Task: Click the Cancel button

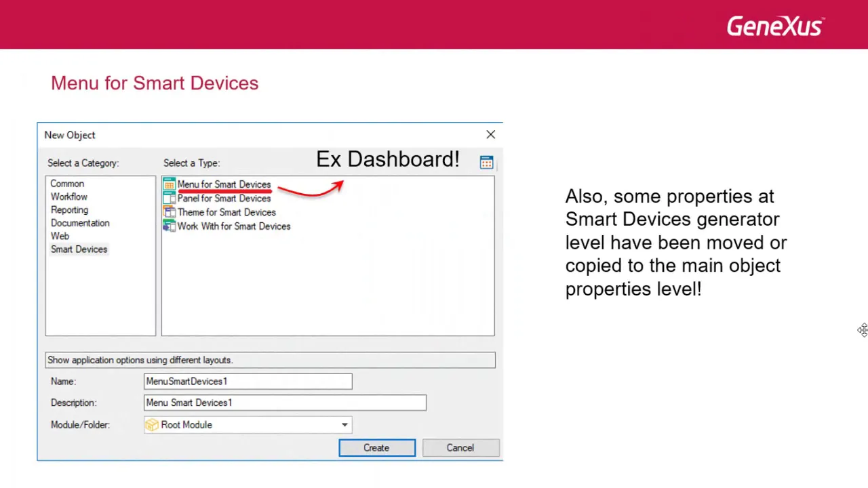Action: coord(460,448)
